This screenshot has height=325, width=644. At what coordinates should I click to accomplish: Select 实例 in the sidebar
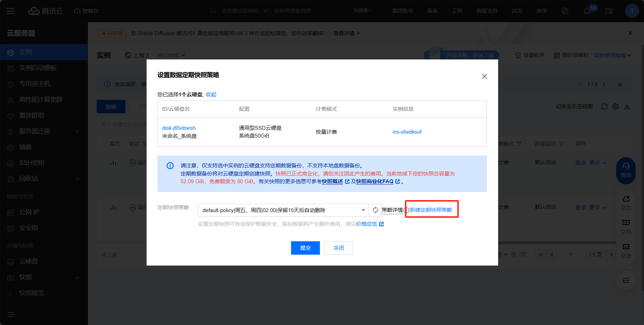click(44, 52)
